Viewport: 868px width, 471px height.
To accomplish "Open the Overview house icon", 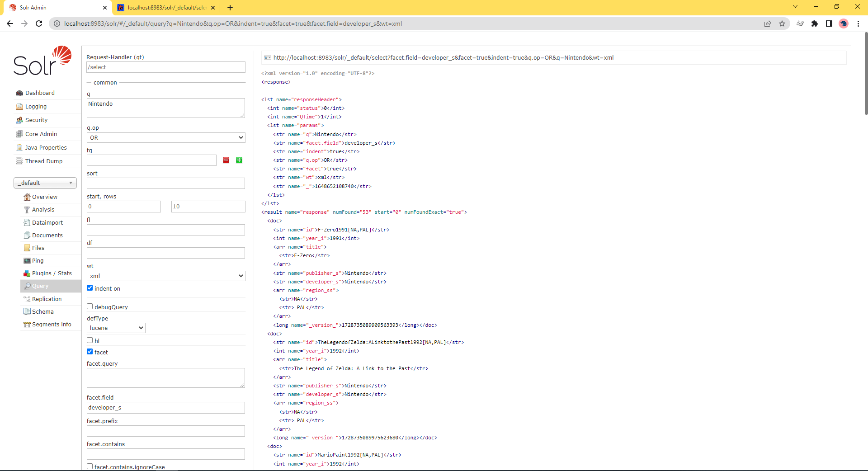I will tap(27, 197).
